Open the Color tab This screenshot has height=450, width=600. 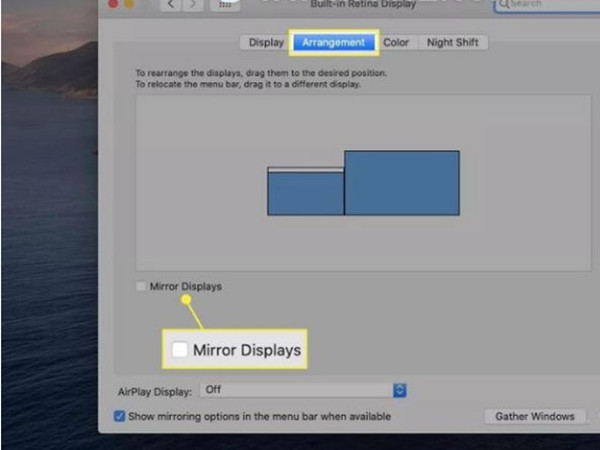(x=396, y=42)
